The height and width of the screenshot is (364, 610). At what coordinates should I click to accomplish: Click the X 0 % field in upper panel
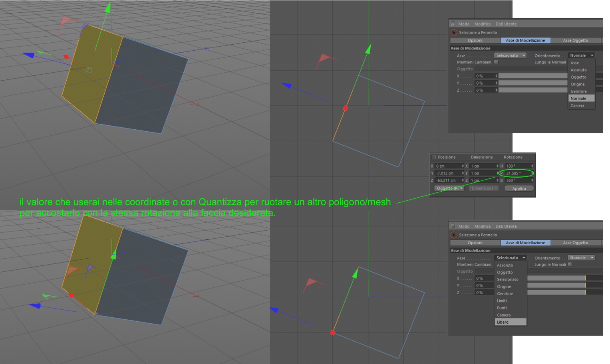pos(486,76)
